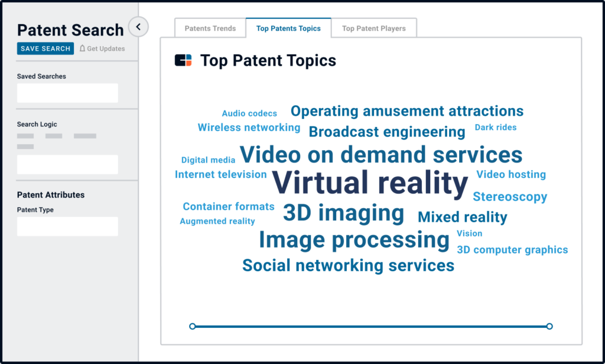Open the Top Patent Players tab
This screenshot has width=605, height=364.
pos(373,28)
